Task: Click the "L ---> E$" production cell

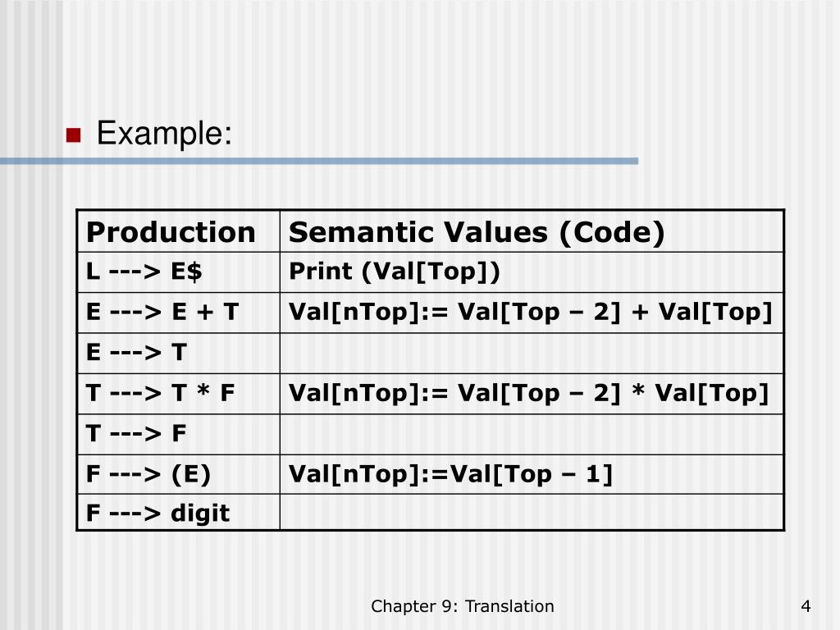Action: pos(144,272)
